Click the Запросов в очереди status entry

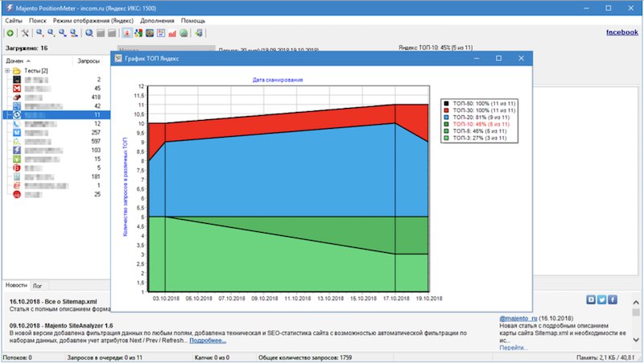(105, 358)
